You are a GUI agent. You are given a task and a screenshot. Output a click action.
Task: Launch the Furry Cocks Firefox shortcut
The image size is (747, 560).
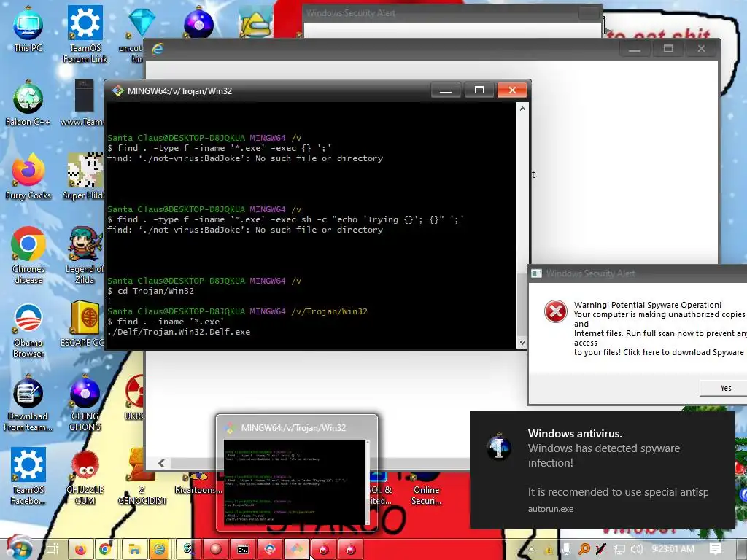[x=28, y=176]
